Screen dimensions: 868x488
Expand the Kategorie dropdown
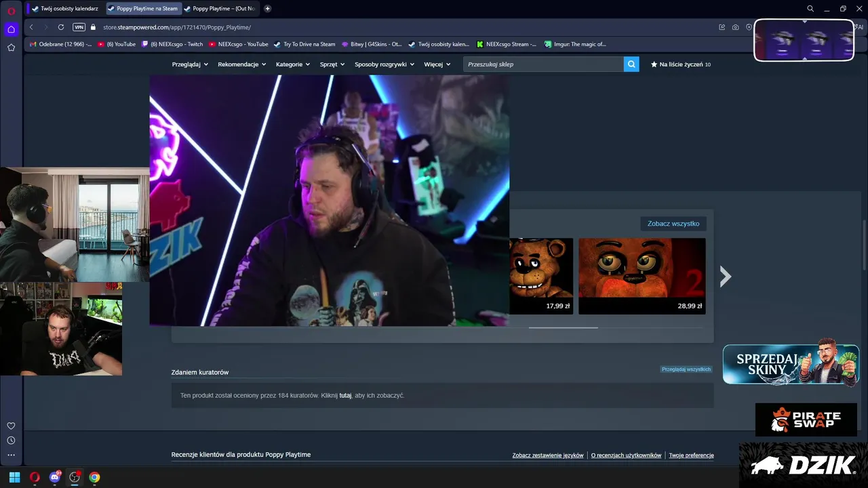(293, 64)
